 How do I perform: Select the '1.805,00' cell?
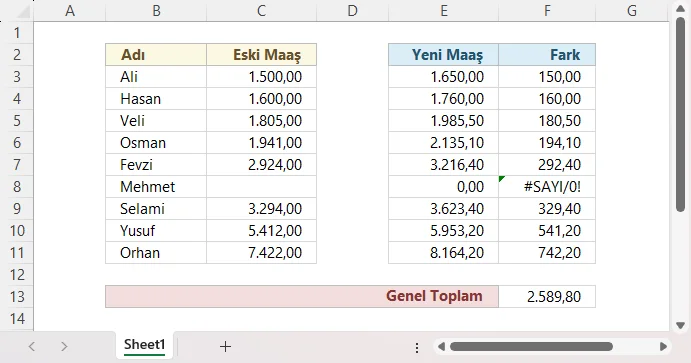click(x=261, y=121)
